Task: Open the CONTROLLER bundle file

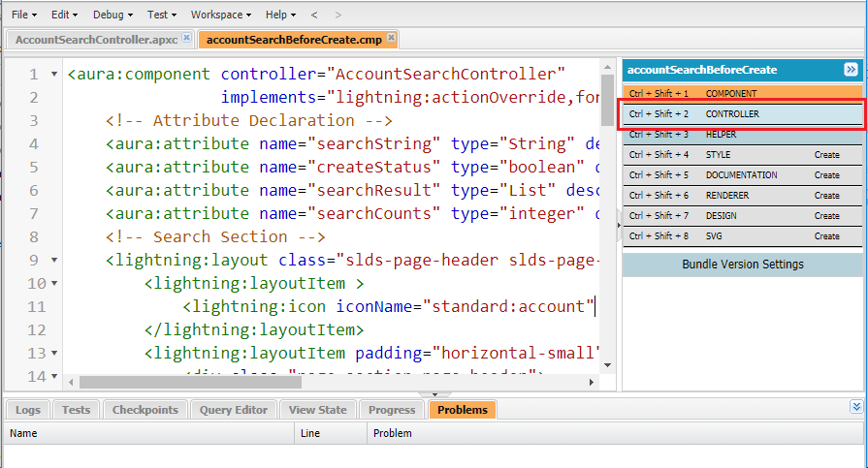Action: [742, 114]
